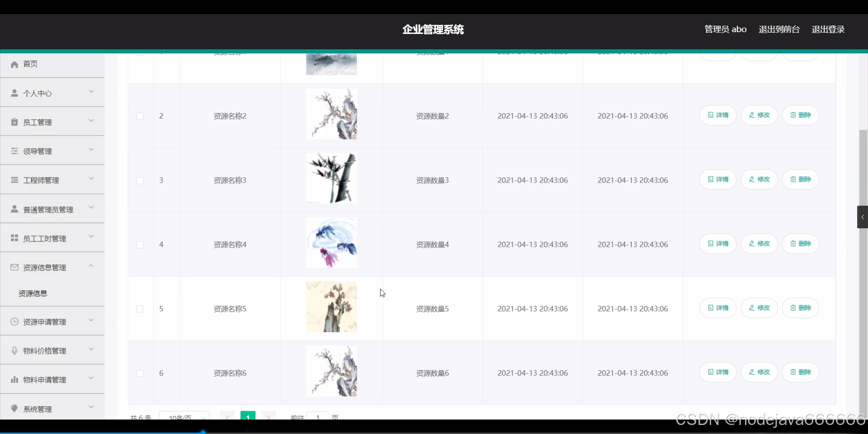Viewport: 868px width, 434px height.
Task: Click the goldfish thumbnail in row 4
Action: 331,243
